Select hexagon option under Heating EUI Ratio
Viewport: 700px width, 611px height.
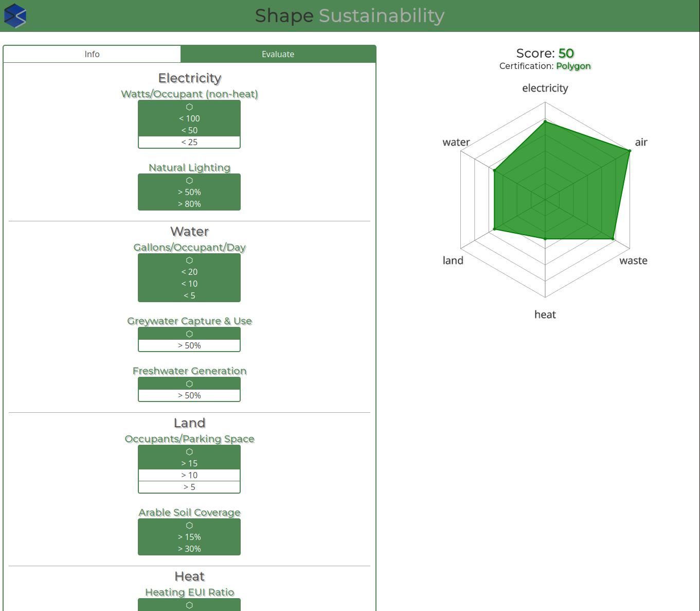click(x=189, y=605)
